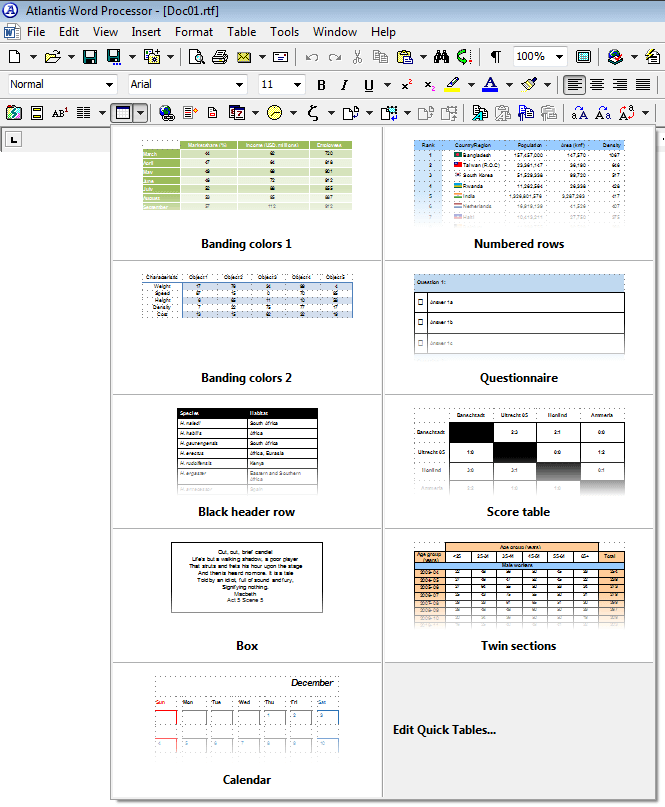Create a new document with the blank page icon
This screenshot has height=807, width=665.
tap(15, 57)
